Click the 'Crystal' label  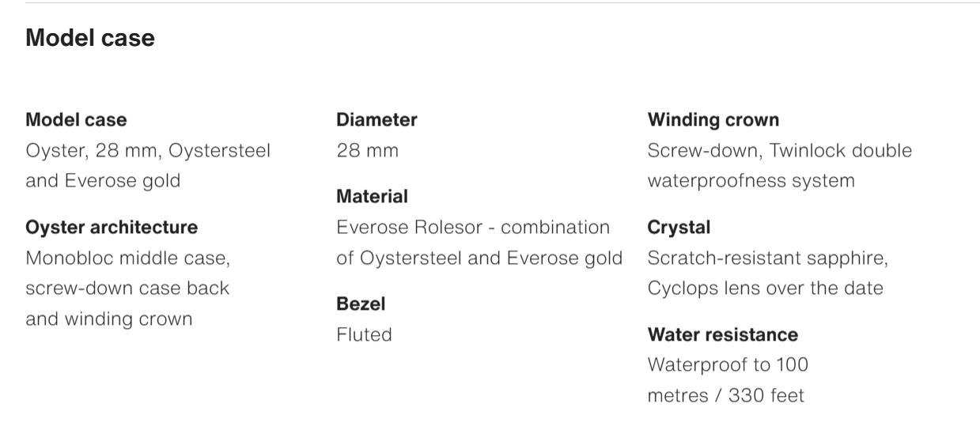tap(679, 228)
